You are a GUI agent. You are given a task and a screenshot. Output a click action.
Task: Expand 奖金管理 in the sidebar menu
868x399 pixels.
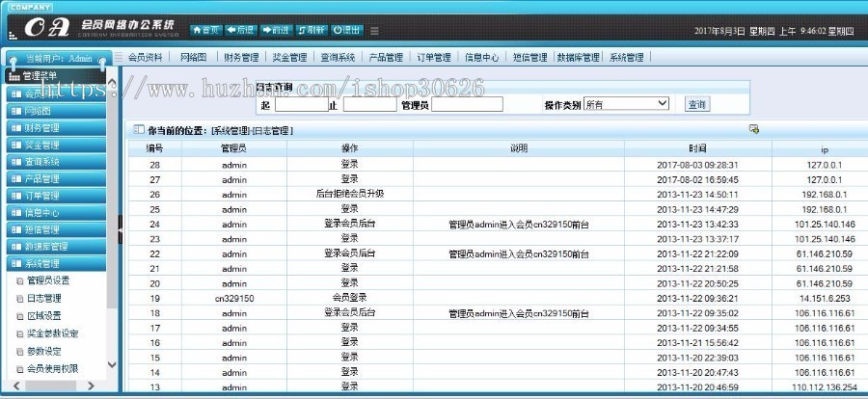pos(56,145)
